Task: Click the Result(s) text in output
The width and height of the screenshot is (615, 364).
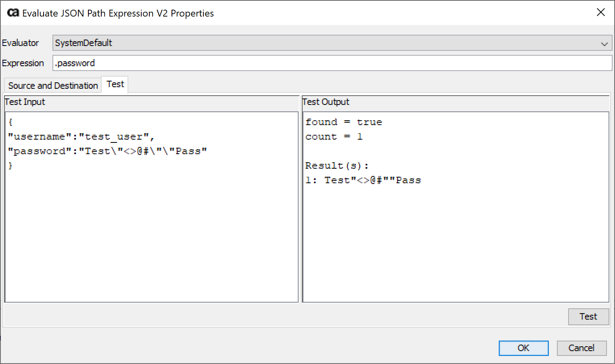Action: click(336, 165)
